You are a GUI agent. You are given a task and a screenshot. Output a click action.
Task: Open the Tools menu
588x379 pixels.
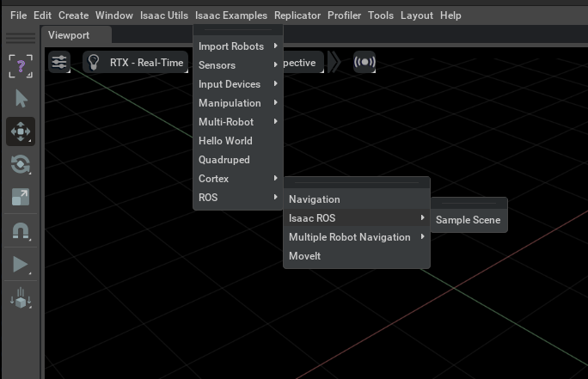point(381,15)
